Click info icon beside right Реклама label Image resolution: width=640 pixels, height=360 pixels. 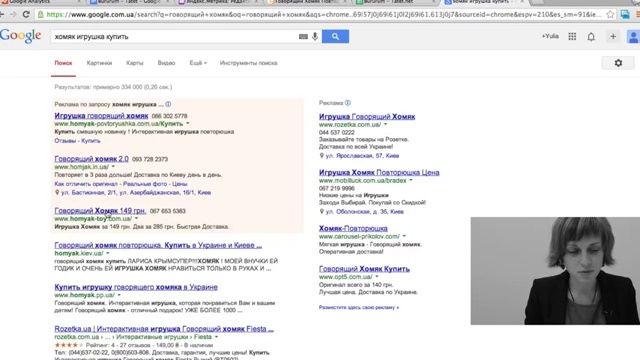(347, 103)
